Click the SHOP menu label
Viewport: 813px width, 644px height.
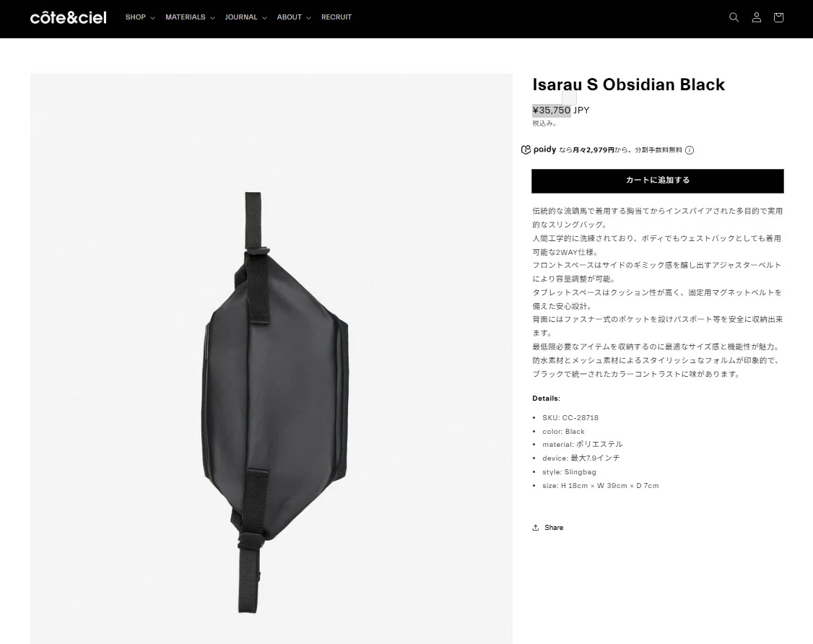point(135,17)
